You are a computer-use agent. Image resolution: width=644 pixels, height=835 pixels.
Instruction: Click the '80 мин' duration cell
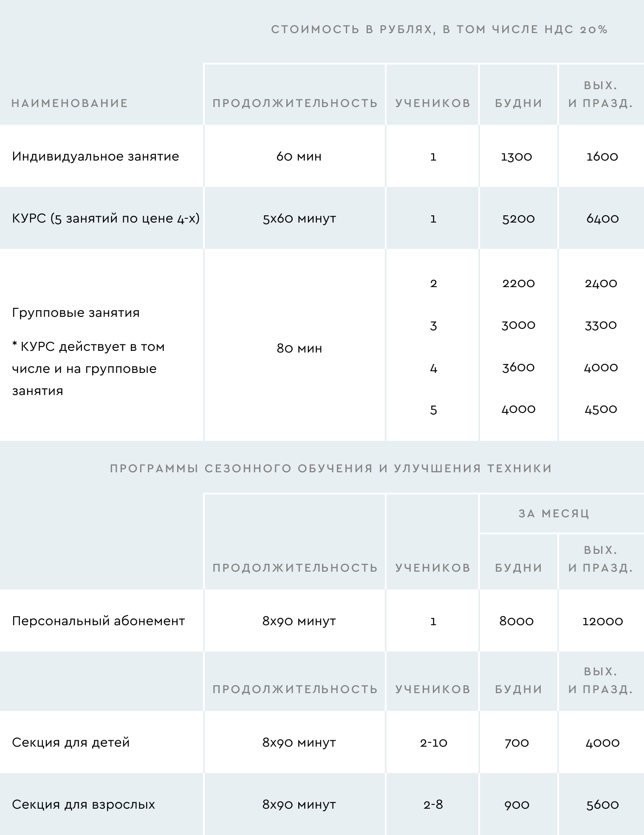click(299, 349)
